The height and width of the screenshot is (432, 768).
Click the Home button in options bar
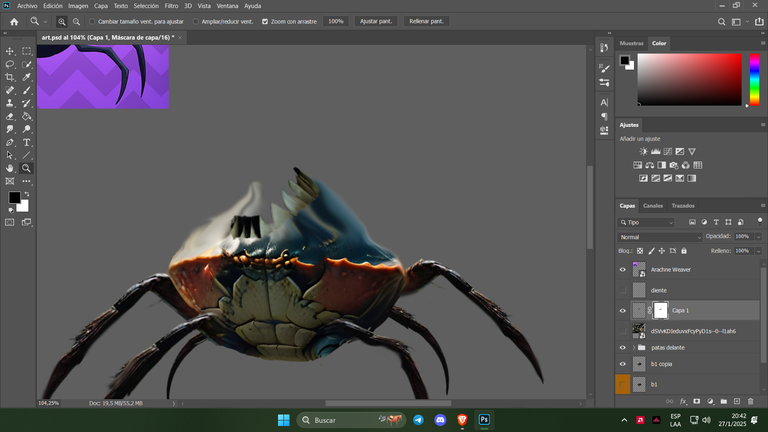[x=14, y=22]
